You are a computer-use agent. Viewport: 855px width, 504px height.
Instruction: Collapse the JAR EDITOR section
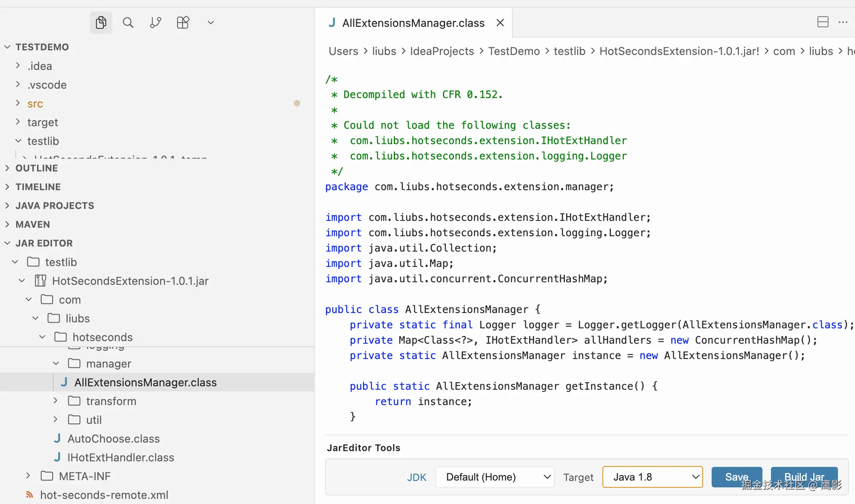click(x=44, y=243)
